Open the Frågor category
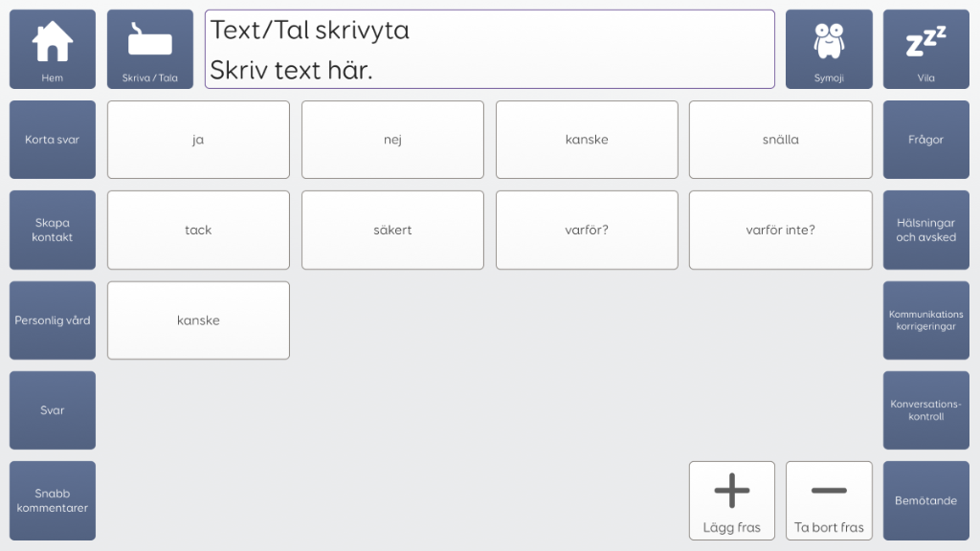This screenshot has height=551, width=980. coord(925,140)
